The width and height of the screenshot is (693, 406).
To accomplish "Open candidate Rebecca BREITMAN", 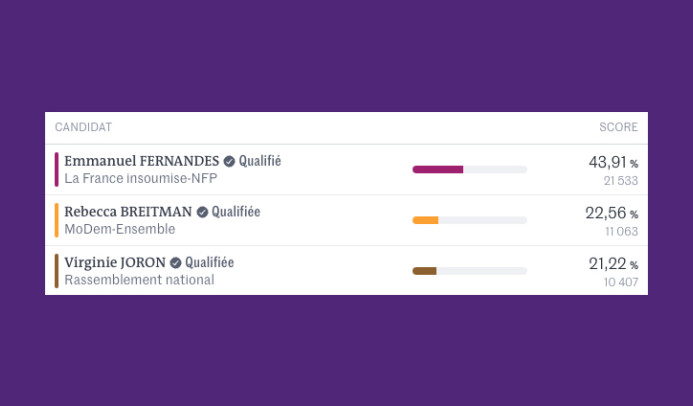I will [x=128, y=212].
